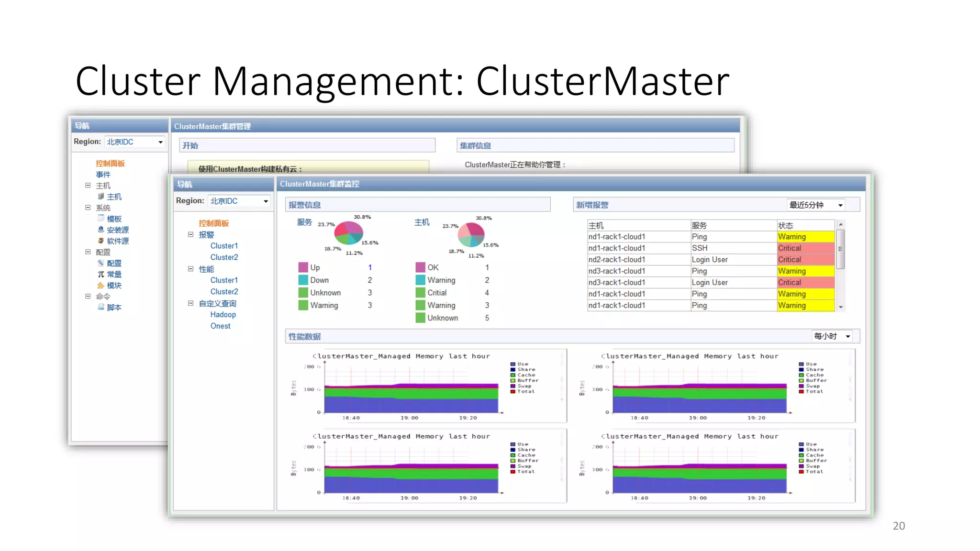Click scroll down arrow of alerts table
Image resolution: width=980 pixels, height=551 pixels.
point(841,307)
